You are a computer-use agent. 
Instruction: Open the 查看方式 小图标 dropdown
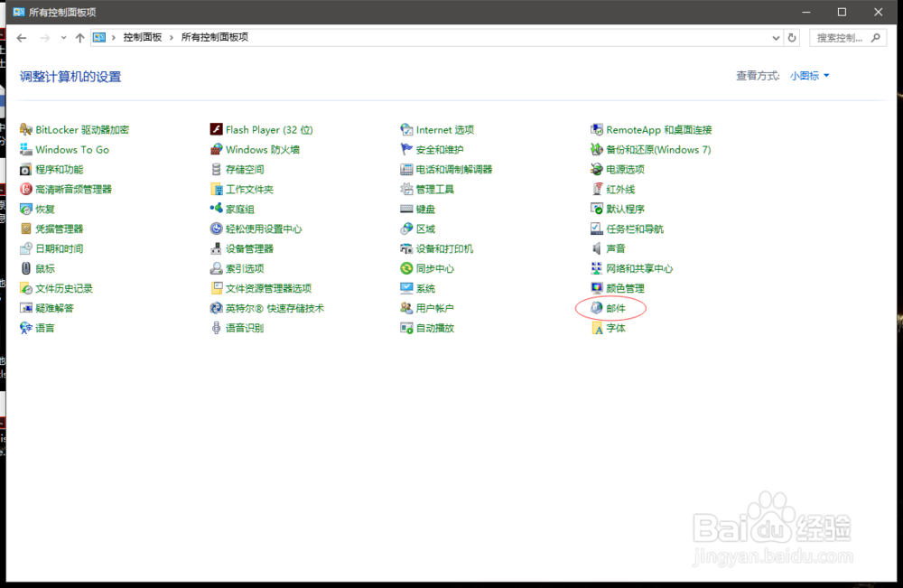point(807,76)
